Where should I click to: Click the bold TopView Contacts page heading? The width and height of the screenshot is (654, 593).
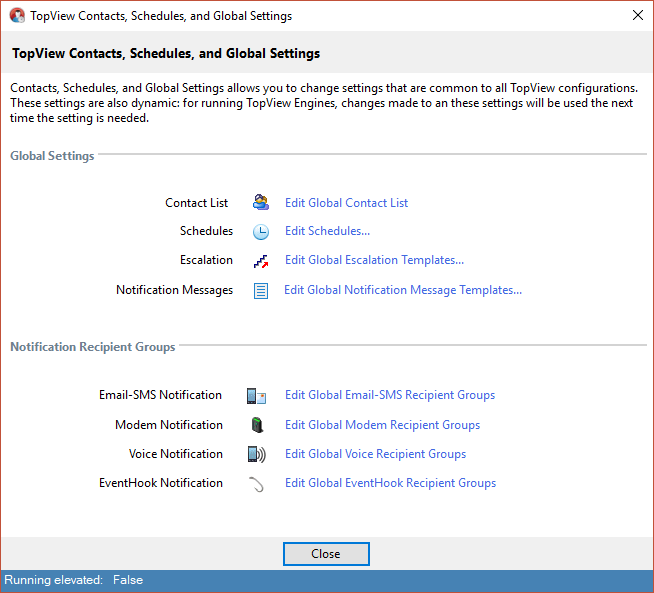166,53
